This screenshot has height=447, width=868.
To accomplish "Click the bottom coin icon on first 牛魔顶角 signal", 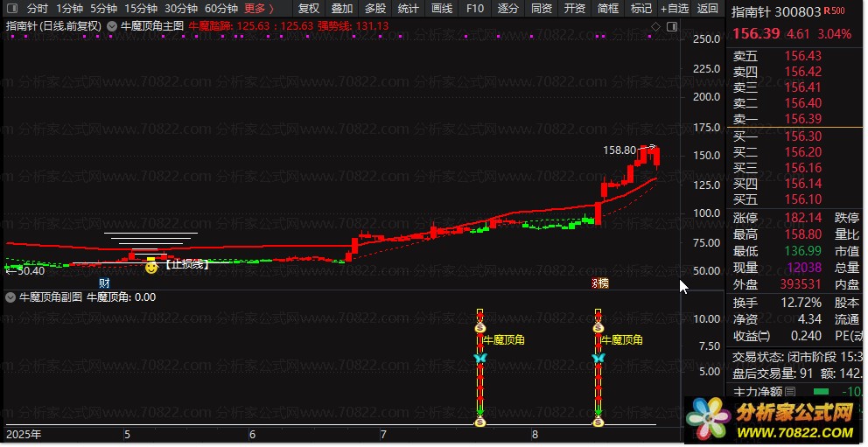I will coord(480,423).
